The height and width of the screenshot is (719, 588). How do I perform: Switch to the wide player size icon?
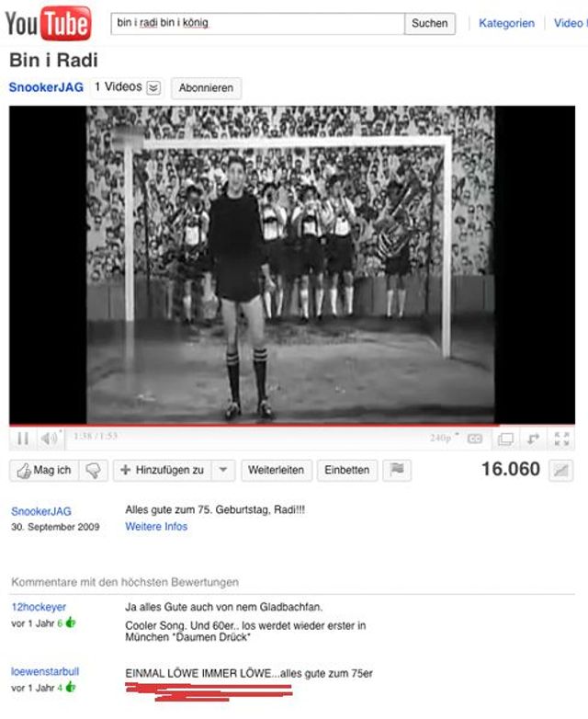point(505,439)
